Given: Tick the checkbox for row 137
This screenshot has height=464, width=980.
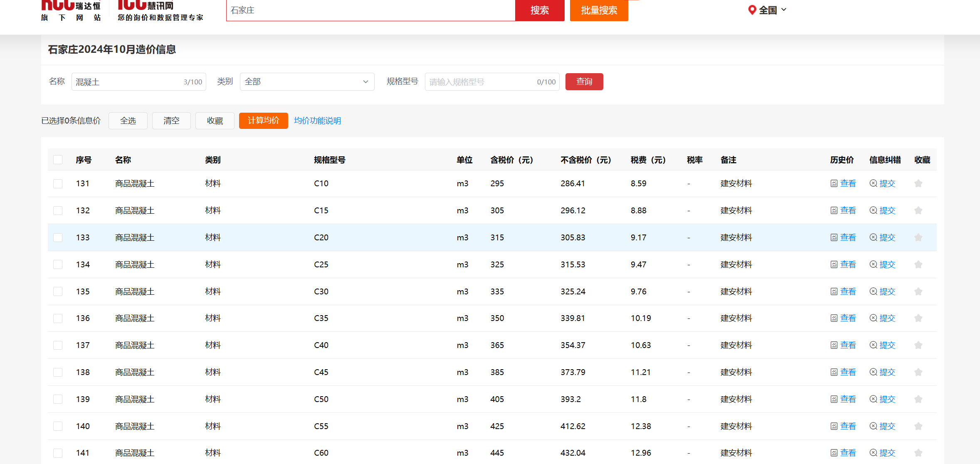Looking at the screenshot, I should (x=58, y=345).
